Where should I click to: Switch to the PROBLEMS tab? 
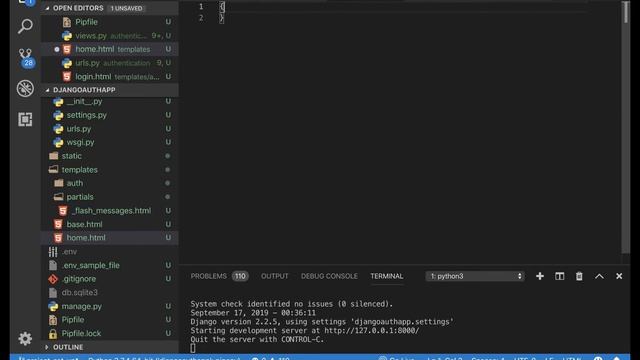click(x=209, y=276)
